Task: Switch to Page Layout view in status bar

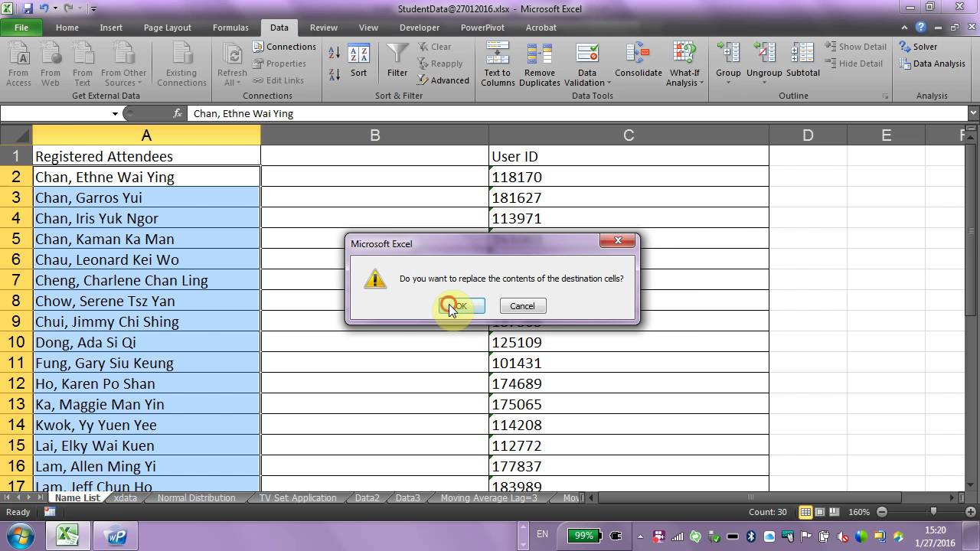Action: click(820, 512)
